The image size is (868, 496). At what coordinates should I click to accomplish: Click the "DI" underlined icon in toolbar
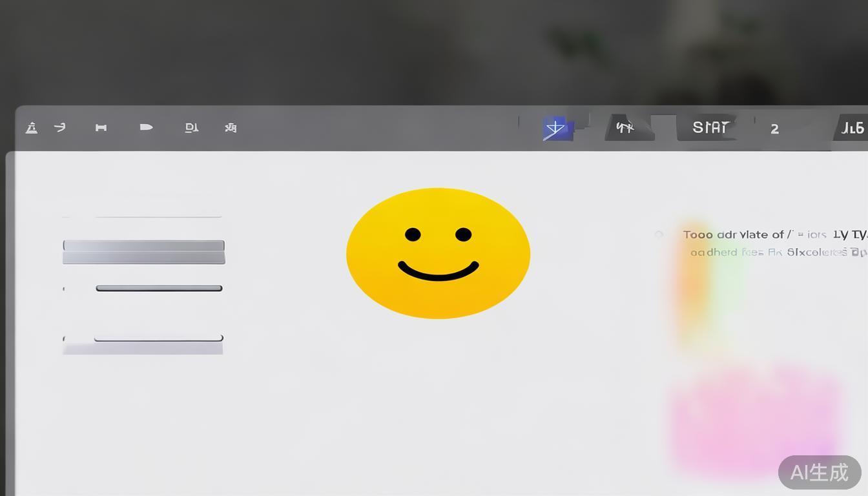(x=191, y=128)
